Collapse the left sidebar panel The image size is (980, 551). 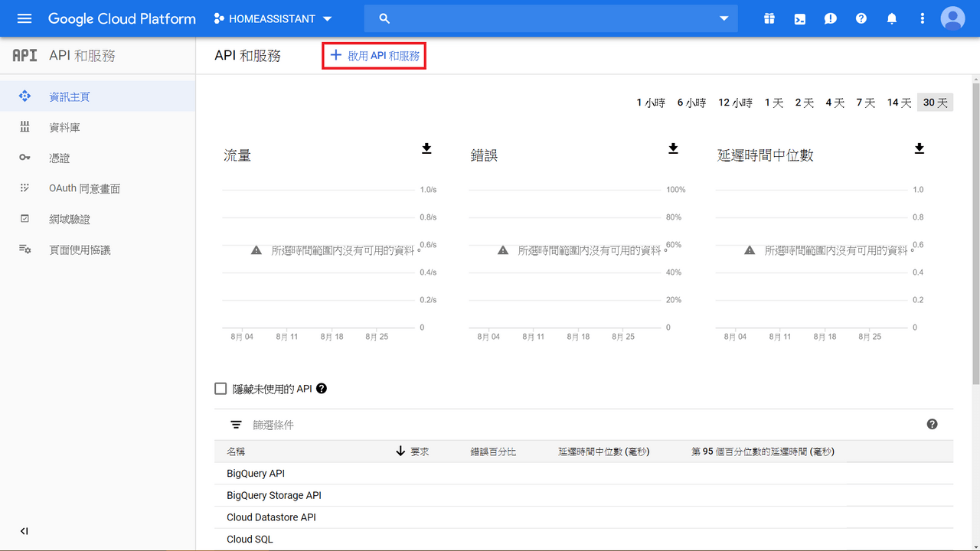24,531
